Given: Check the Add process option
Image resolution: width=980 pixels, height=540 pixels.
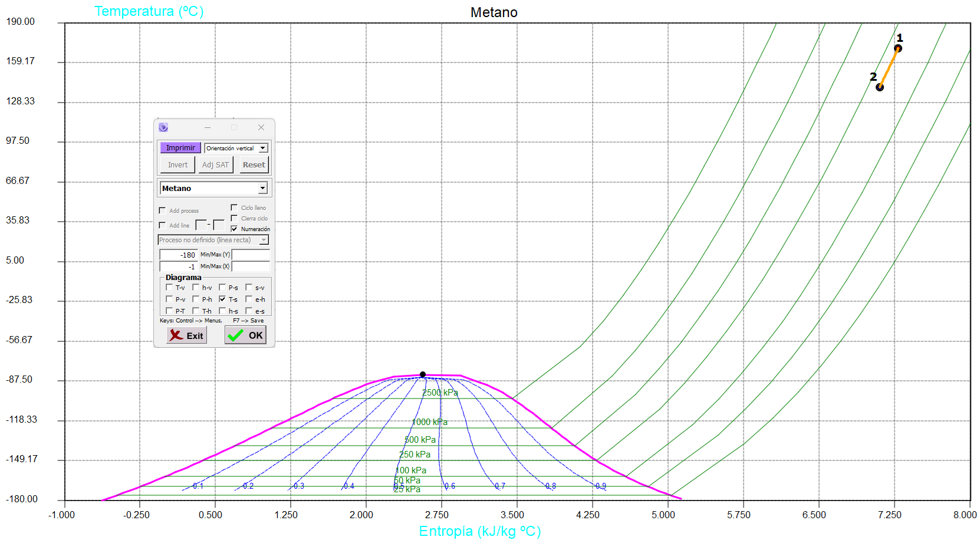Looking at the screenshot, I should tap(162, 210).
